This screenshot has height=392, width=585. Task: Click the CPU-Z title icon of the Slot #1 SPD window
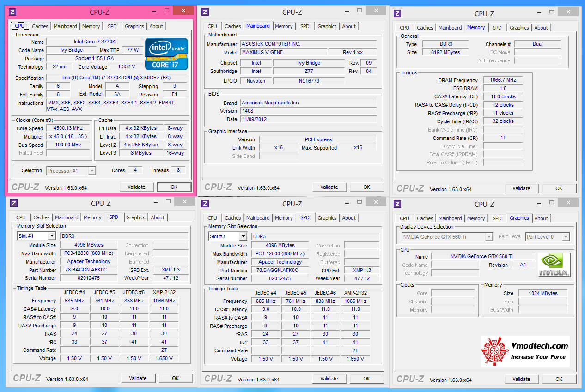tap(14, 203)
